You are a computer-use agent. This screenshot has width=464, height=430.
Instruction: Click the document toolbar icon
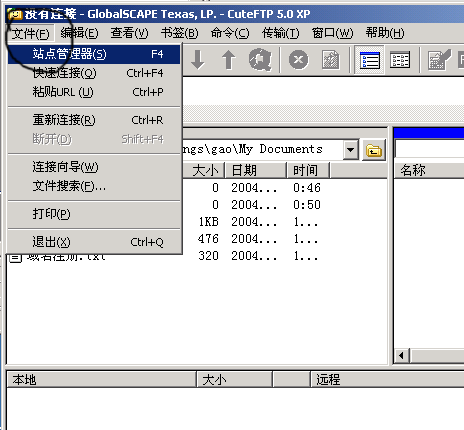click(330, 60)
